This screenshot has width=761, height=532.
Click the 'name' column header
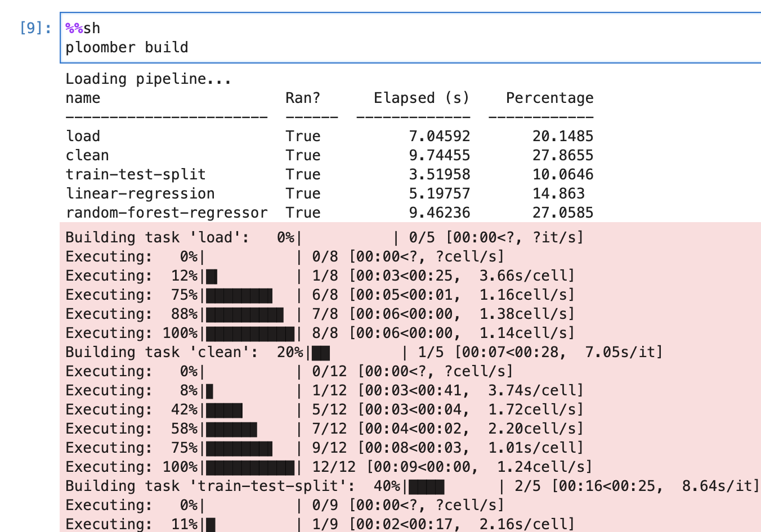(83, 98)
